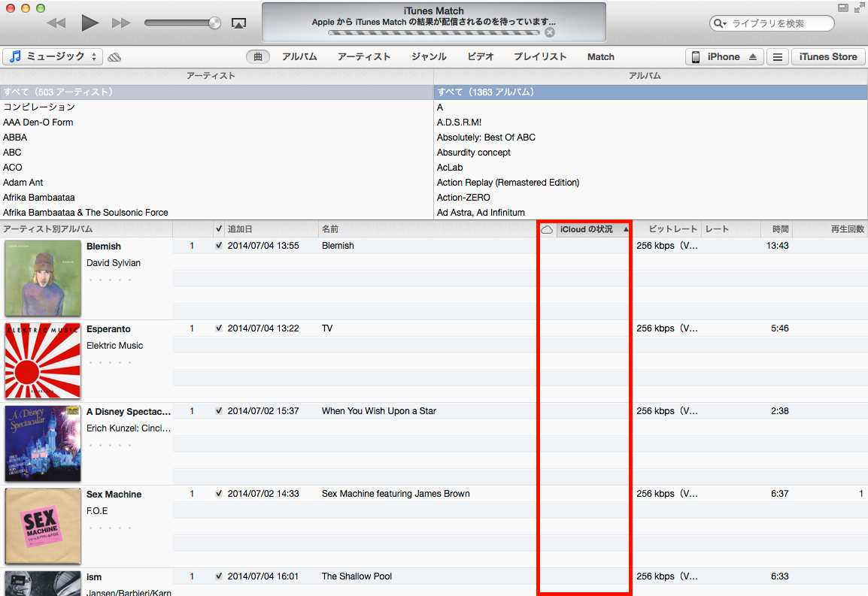The image size is (868, 596).
Task: Click the checkmark column header
Action: click(219, 229)
